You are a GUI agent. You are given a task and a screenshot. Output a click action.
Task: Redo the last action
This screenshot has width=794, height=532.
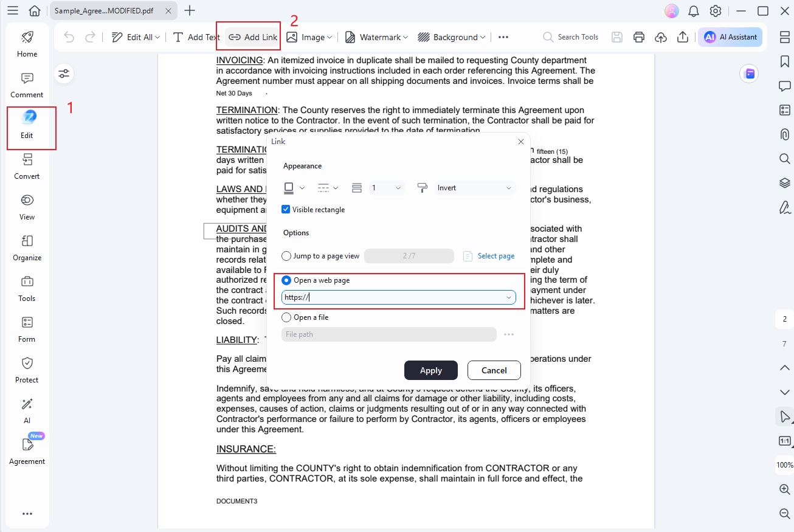[x=90, y=37]
